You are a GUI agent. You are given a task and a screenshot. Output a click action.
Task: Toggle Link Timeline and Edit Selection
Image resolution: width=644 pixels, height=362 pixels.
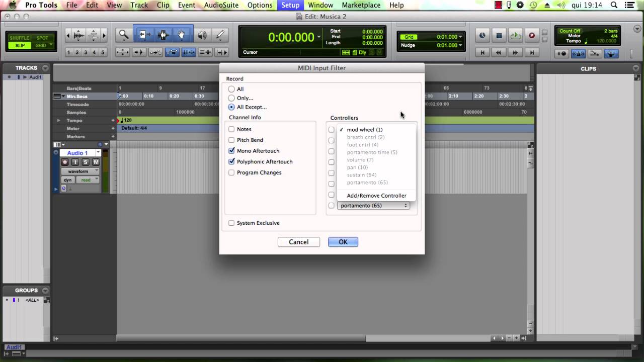189,52
